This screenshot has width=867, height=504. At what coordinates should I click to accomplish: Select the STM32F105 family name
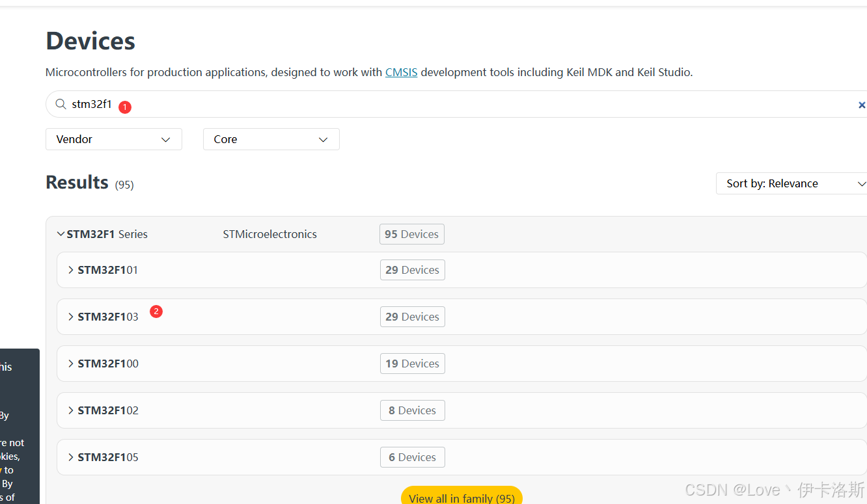pyautogui.click(x=108, y=457)
